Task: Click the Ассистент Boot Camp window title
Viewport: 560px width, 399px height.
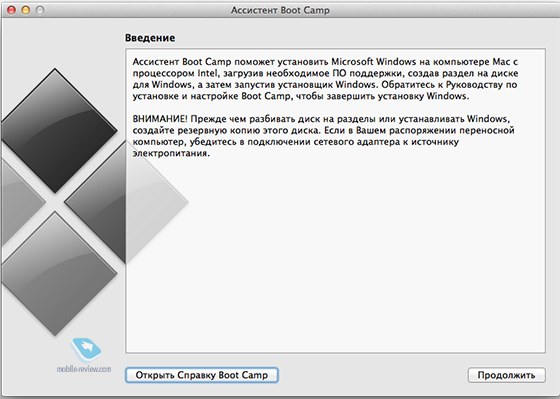Action: point(280,10)
